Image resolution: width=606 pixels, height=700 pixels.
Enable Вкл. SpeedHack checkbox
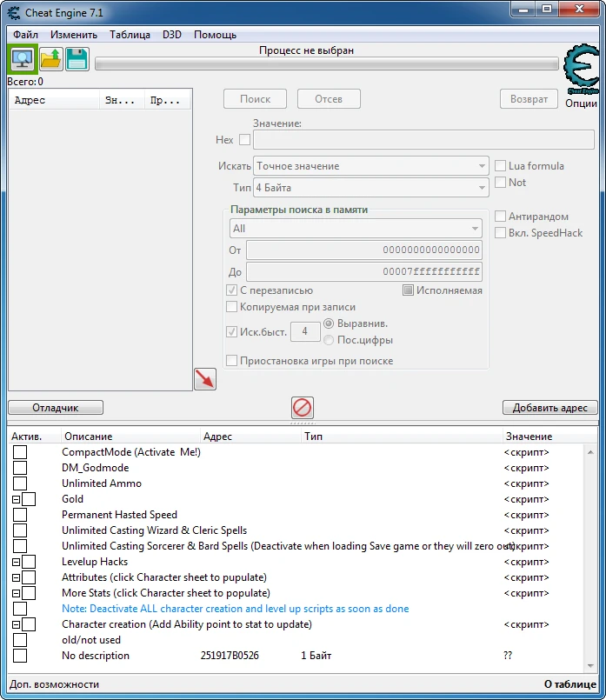tap(500, 232)
